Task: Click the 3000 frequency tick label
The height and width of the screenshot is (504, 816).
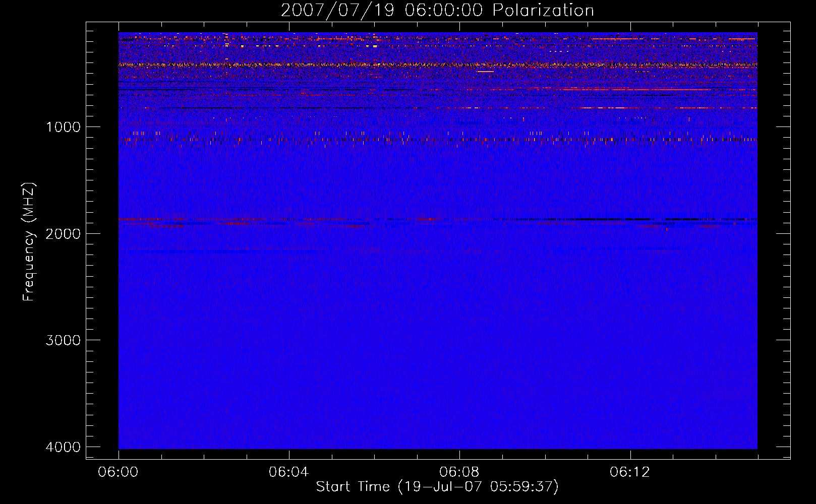Action: [x=63, y=340]
